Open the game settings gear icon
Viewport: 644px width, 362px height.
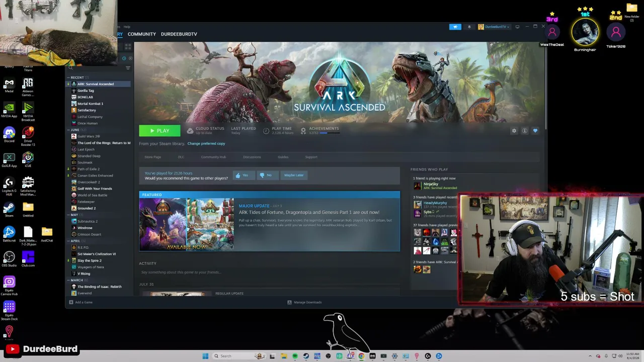tap(514, 131)
